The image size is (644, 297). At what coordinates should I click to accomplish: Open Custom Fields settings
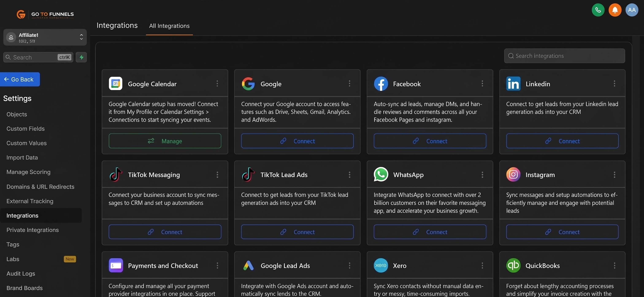26,128
